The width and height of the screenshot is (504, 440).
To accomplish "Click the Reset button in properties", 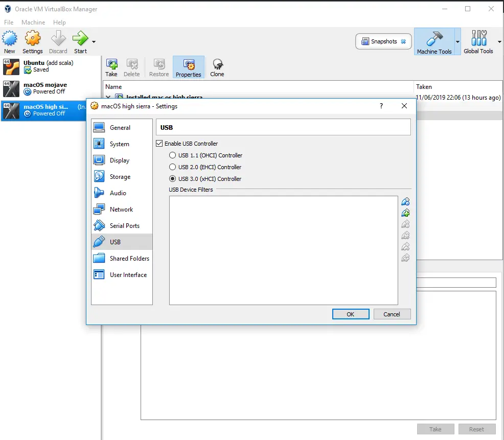I will click(x=476, y=429).
